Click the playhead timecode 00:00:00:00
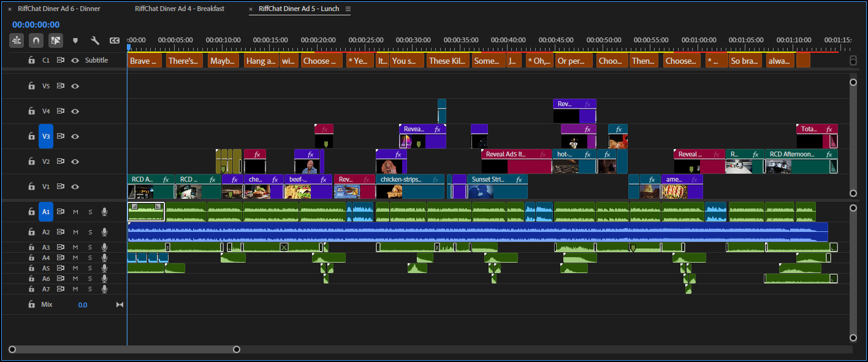The image size is (868, 362). click(36, 25)
